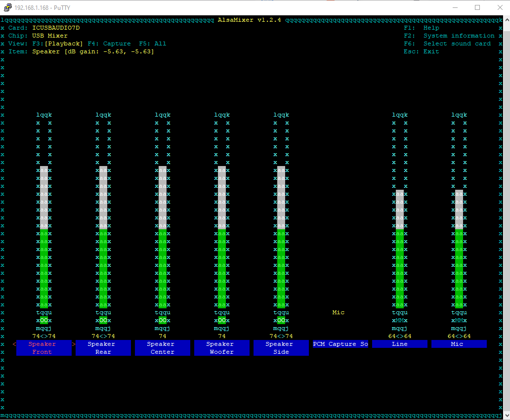Switch to F5 All view
The height and width of the screenshot is (420, 510).
152,43
